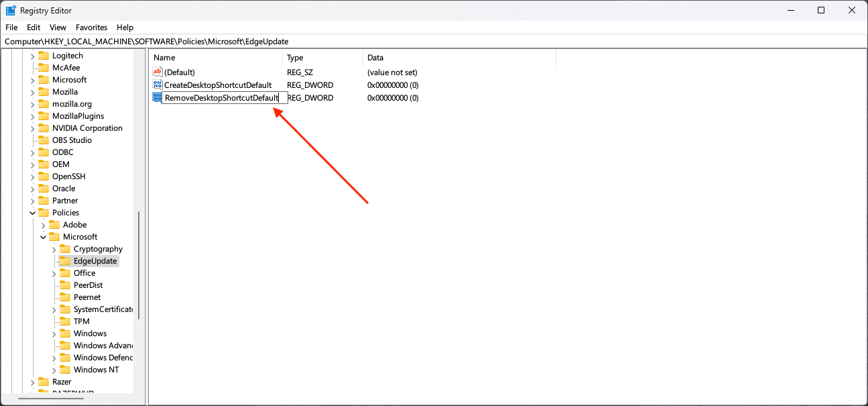Open the Edit menu

tap(34, 28)
